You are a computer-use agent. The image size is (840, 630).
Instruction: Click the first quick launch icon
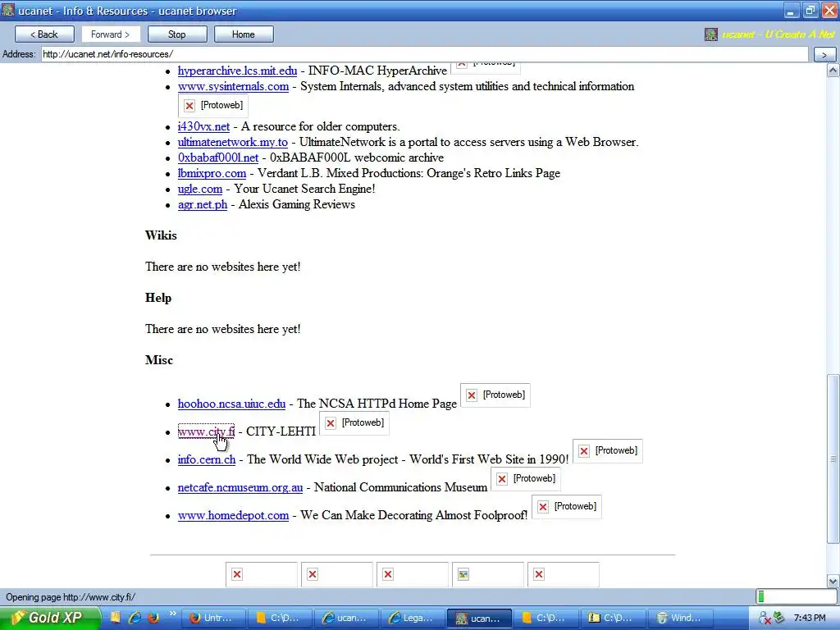click(115, 618)
